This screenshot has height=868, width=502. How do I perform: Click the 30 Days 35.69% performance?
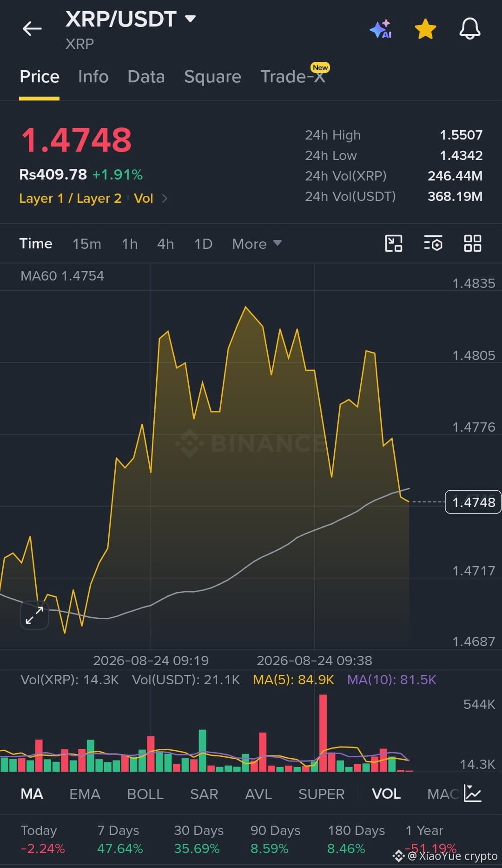[198, 839]
